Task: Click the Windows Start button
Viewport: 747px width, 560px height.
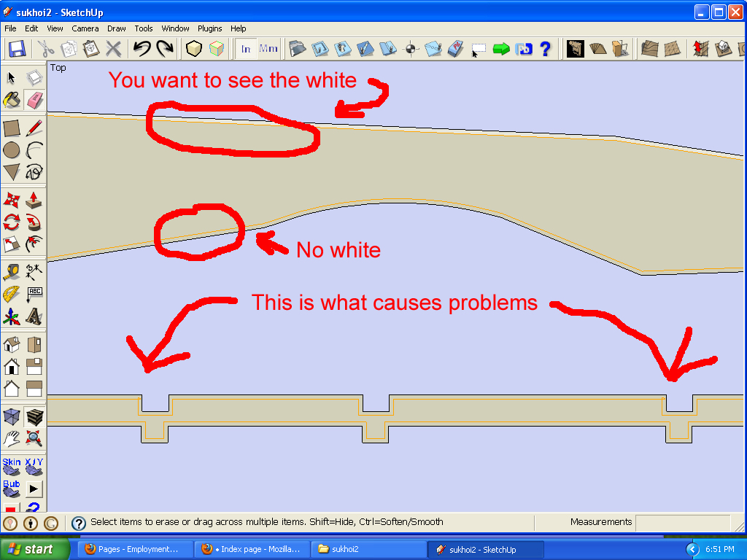Action: (x=34, y=549)
